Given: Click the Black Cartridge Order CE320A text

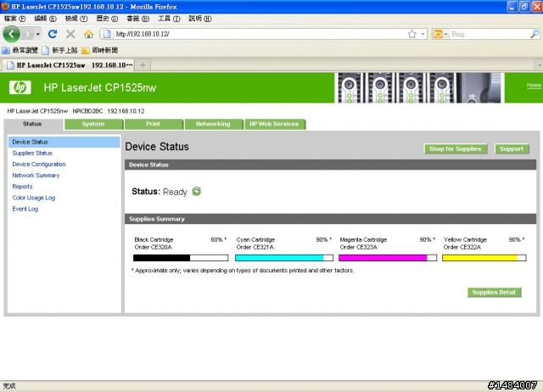Looking at the screenshot, I should 154,244.
